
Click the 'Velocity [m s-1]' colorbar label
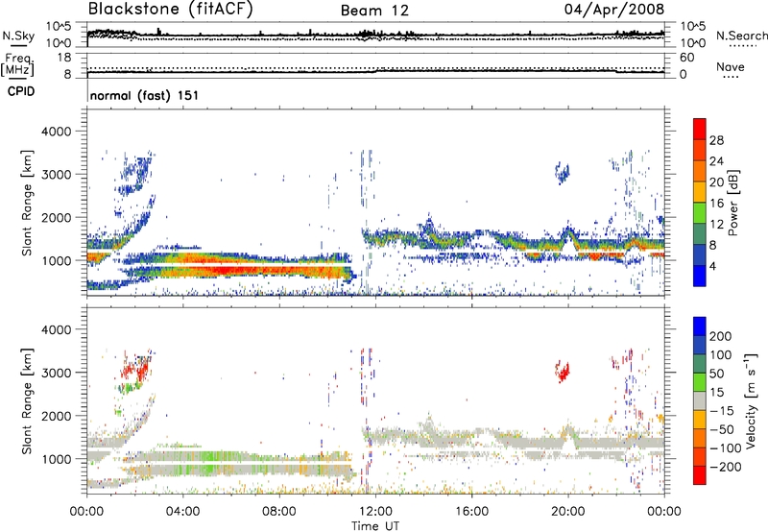(x=751, y=400)
